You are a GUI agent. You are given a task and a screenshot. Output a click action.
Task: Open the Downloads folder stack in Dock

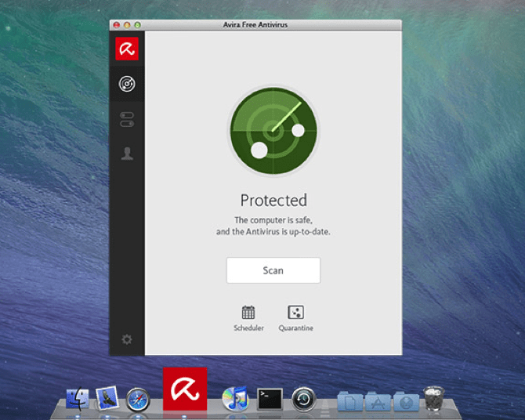click(x=406, y=400)
